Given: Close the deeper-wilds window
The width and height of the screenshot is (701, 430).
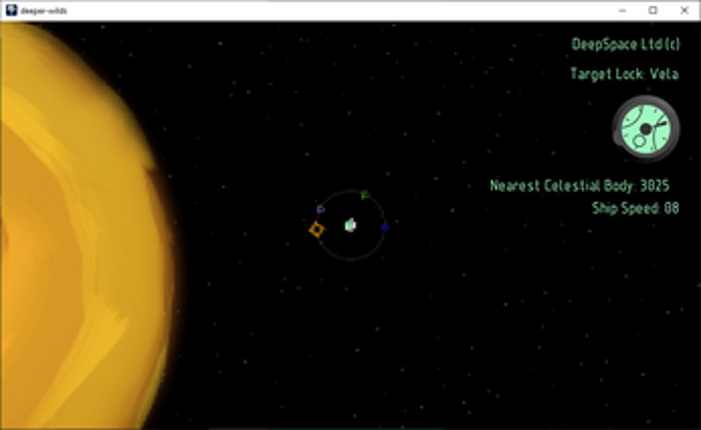Looking at the screenshot, I should click(x=684, y=10).
